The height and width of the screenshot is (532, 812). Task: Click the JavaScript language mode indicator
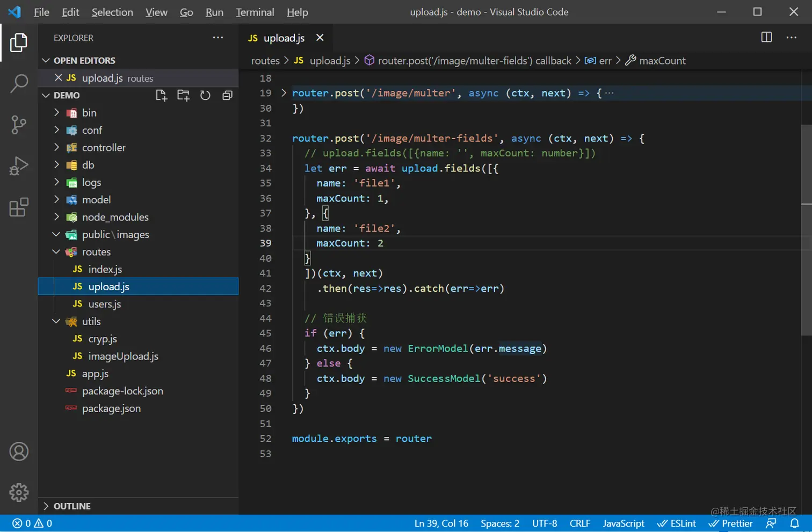click(x=623, y=523)
